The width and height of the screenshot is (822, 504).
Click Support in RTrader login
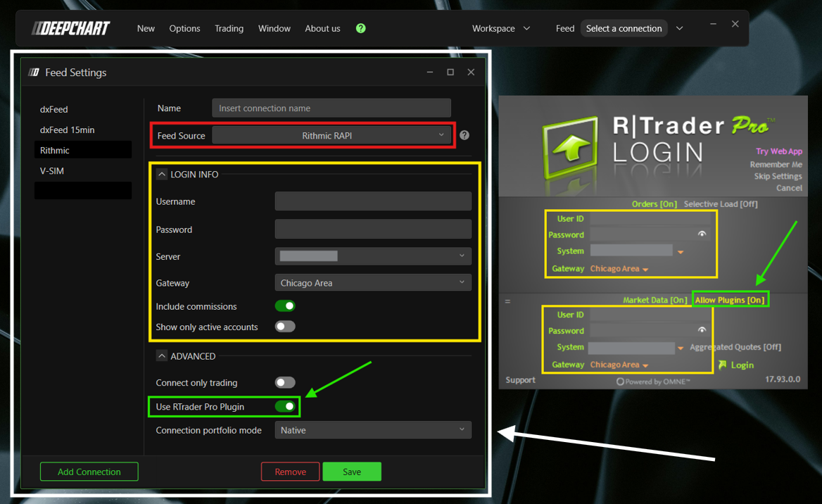pyautogui.click(x=520, y=379)
